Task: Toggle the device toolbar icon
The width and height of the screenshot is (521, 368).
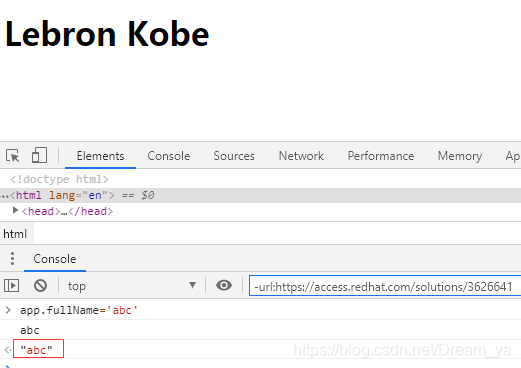Action: pos(39,155)
